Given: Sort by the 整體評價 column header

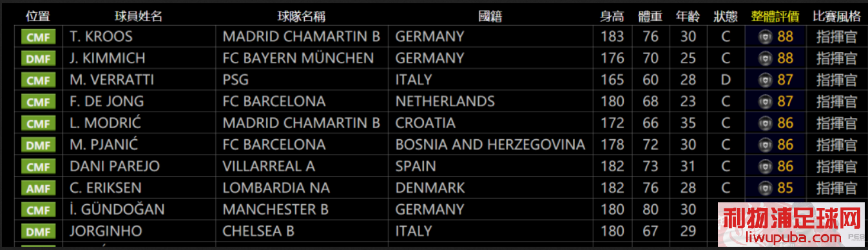Looking at the screenshot, I should [x=775, y=16].
